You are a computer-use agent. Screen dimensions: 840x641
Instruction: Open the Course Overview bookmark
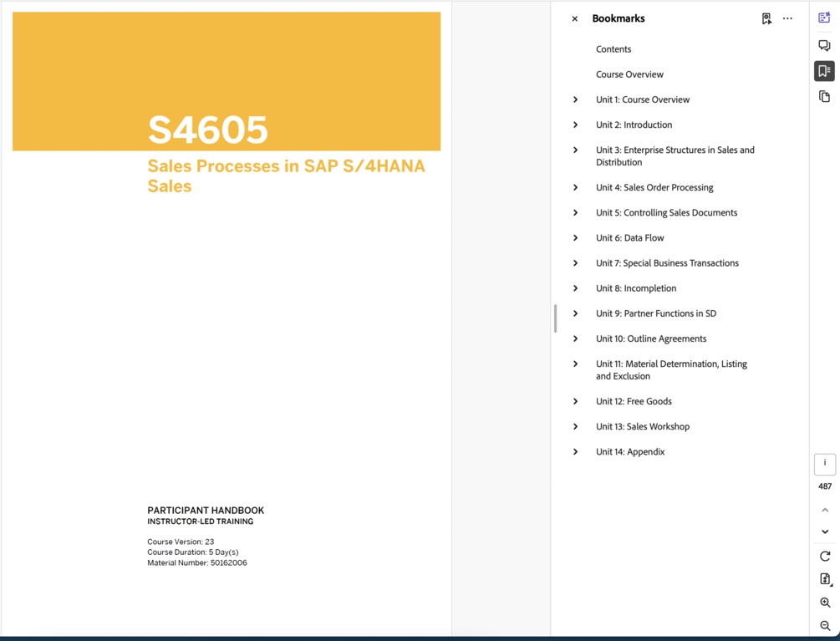(629, 74)
